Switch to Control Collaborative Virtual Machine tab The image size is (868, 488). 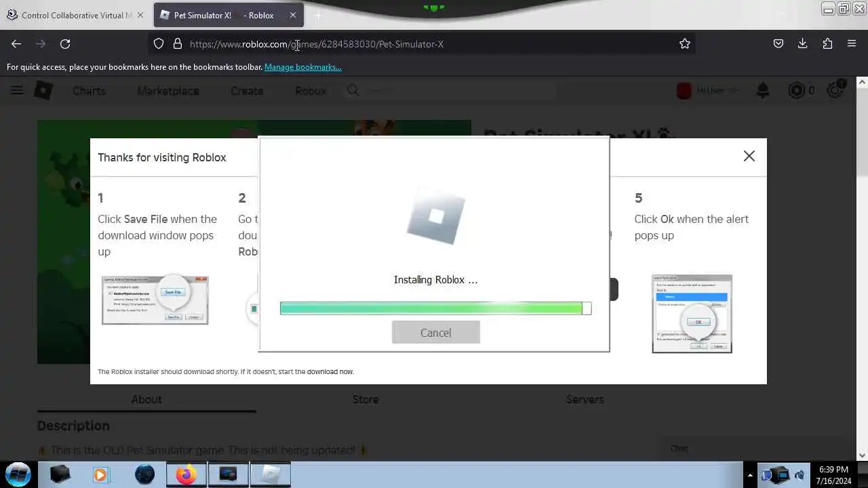point(77,15)
